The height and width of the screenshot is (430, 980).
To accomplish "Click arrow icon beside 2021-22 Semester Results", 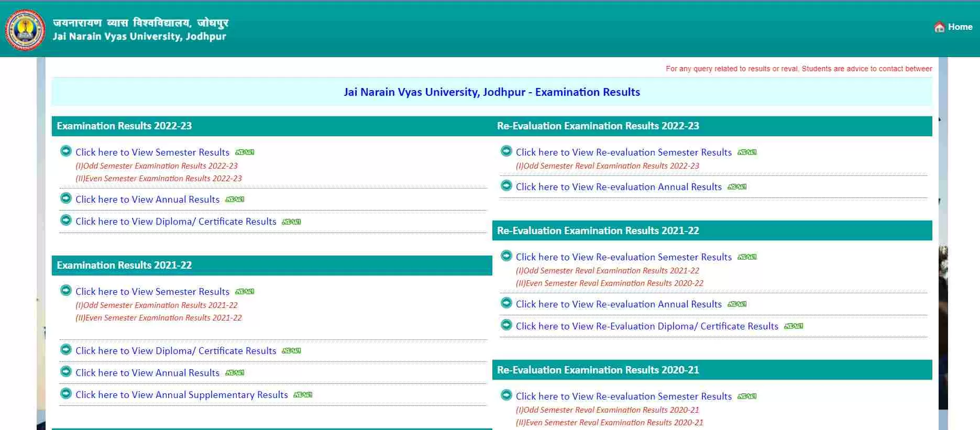I will [66, 290].
